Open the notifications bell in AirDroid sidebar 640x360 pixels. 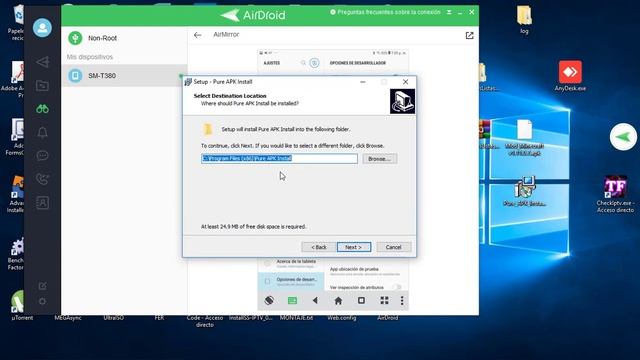pos(42,132)
